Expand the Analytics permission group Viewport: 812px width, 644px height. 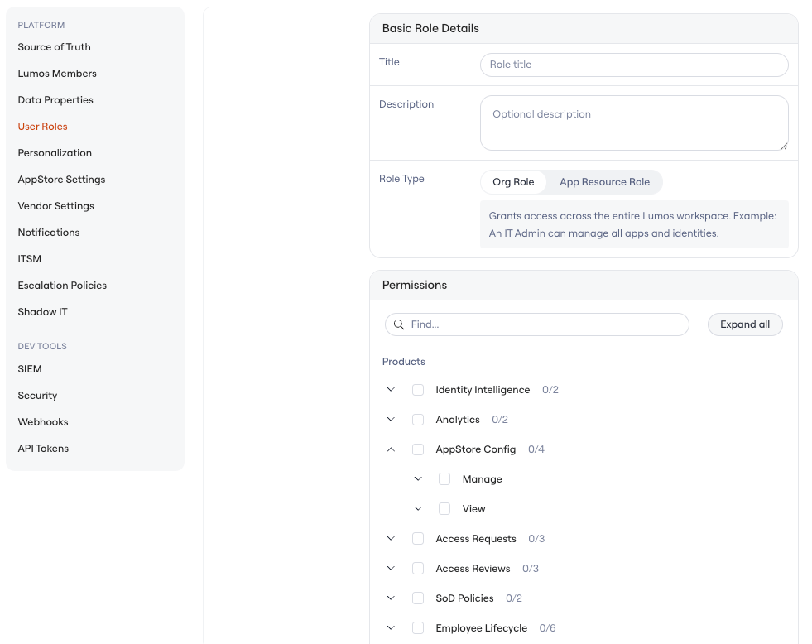(x=391, y=420)
